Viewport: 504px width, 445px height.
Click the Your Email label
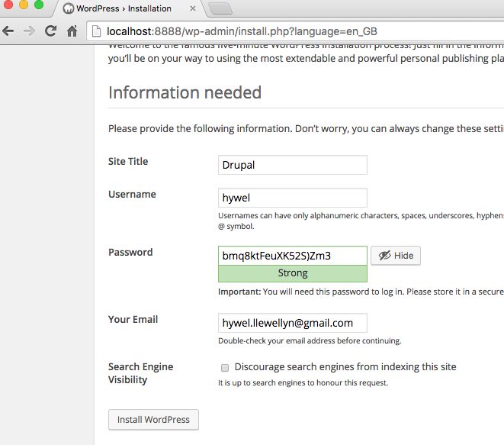133,320
